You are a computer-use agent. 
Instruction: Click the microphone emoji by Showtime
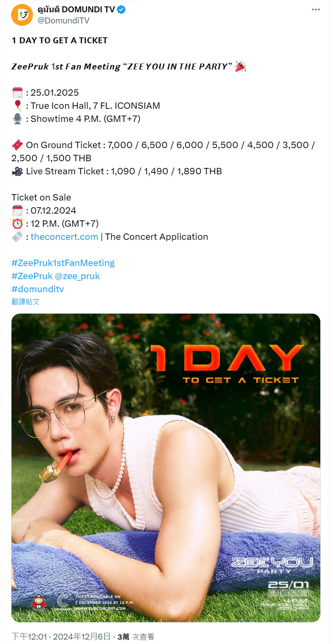[17, 119]
